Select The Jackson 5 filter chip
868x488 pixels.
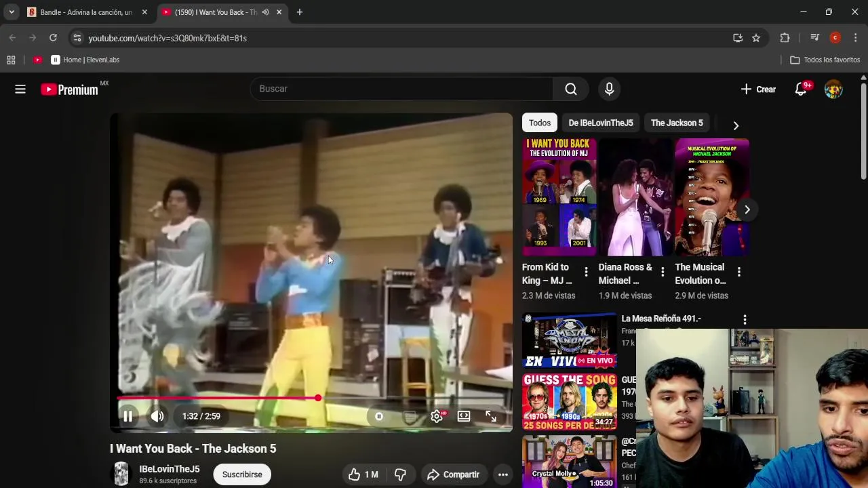pyautogui.click(x=677, y=123)
